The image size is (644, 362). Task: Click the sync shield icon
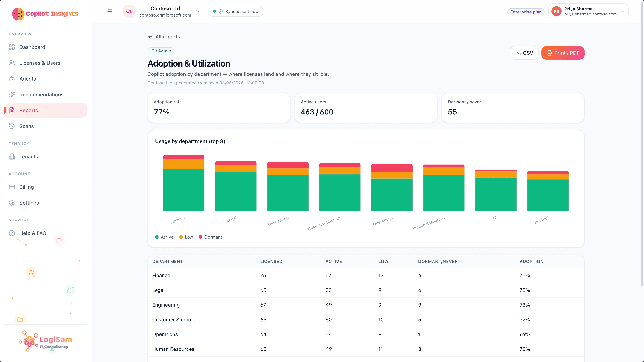pyautogui.click(x=220, y=11)
